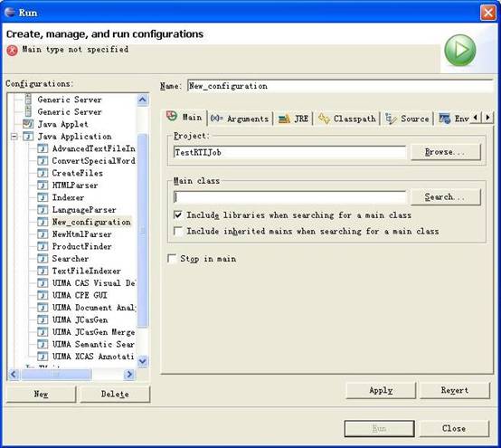Select UIMA XCAS Annotati configuration
Viewport: 501px width, 448px height.
93,357
